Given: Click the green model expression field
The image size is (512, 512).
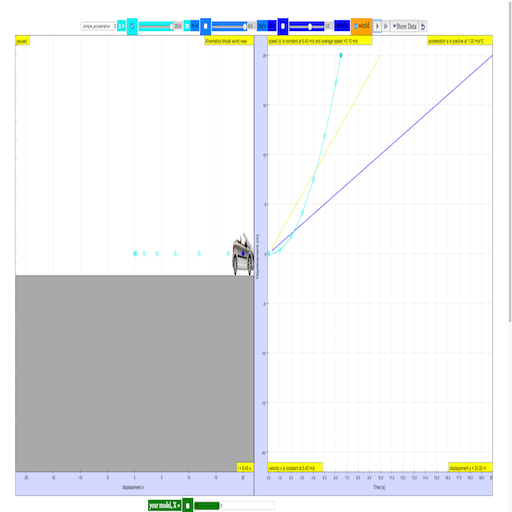Looking at the screenshot, I should click(207, 506).
